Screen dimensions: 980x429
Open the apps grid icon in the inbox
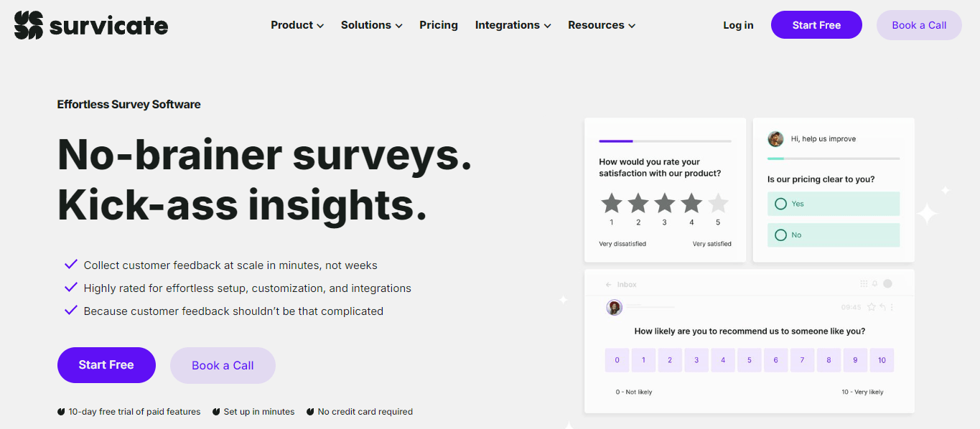pyautogui.click(x=864, y=283)
